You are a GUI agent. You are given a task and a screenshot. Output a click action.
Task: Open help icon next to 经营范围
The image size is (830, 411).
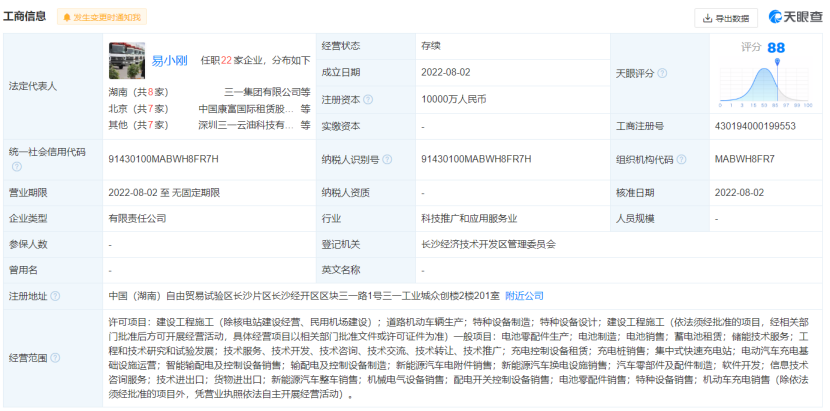55,358
